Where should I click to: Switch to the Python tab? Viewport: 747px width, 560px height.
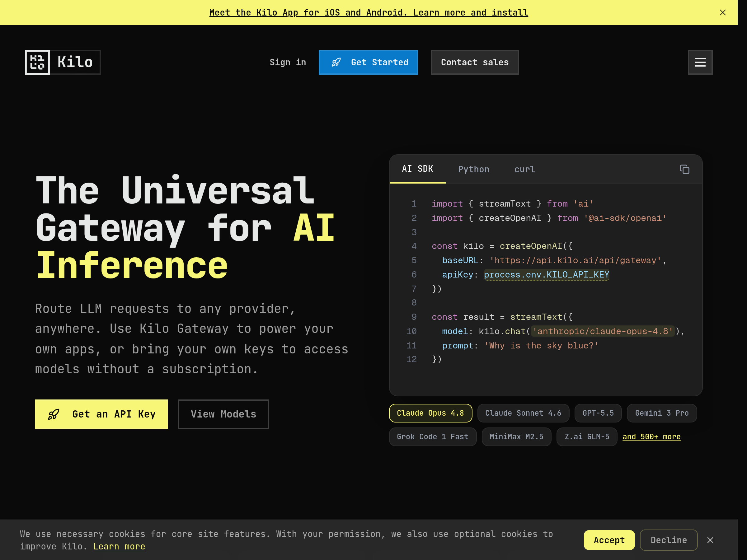point(473,169)
